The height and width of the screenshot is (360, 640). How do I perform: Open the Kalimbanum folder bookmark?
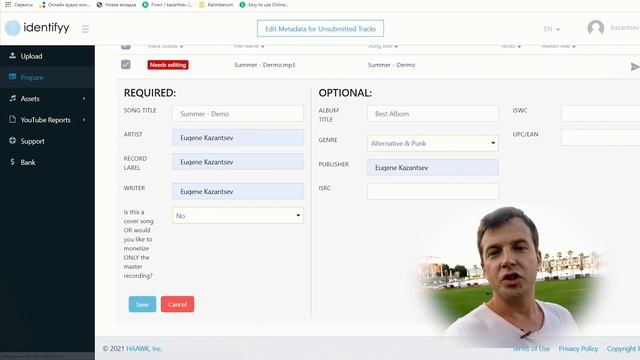pyautogui.click(x=216, y=5)
